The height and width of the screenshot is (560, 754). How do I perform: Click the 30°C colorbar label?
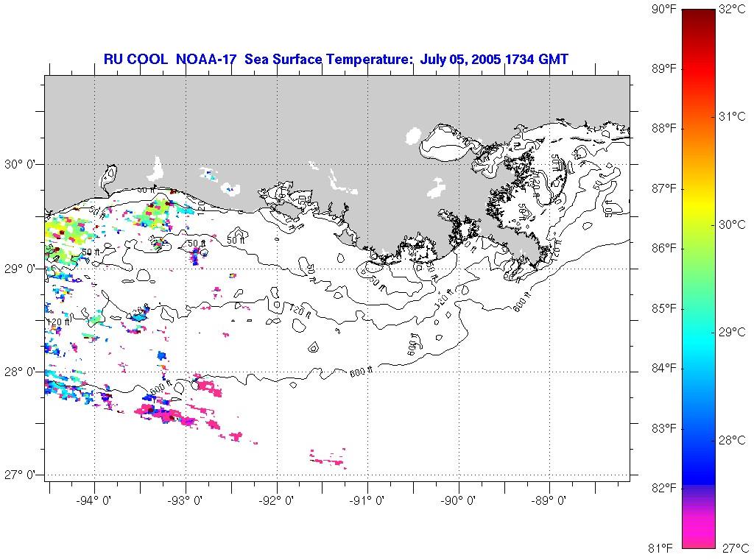point(733,224)
